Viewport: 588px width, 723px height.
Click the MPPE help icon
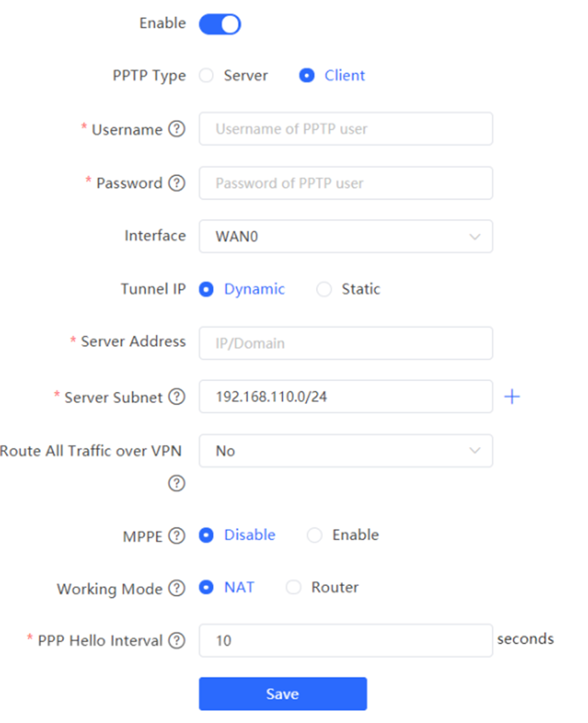pyautogui.click(x=176, y=536)
